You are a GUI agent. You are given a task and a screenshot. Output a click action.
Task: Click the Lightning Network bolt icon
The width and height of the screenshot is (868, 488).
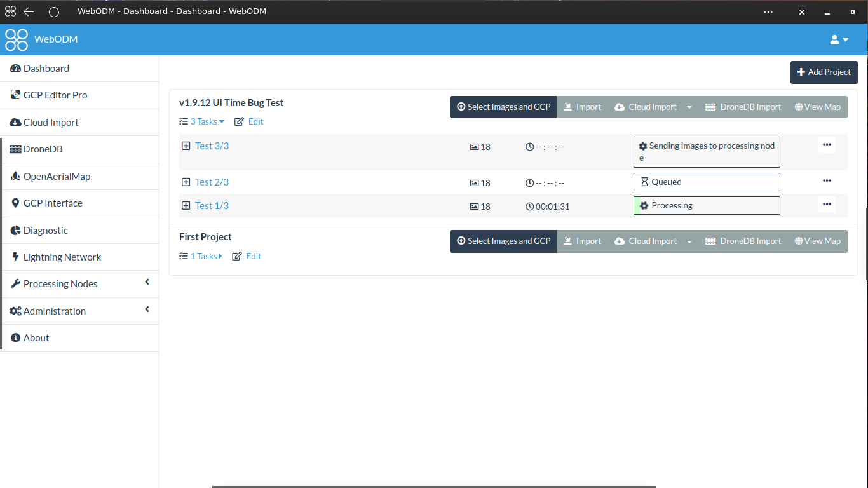point(14,257)
